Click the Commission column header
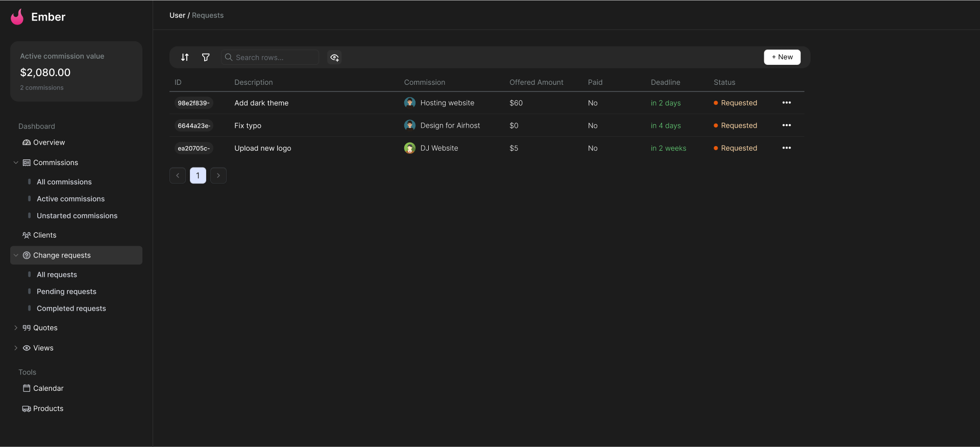This screenshot has height=447, width=980. (425, 82)
